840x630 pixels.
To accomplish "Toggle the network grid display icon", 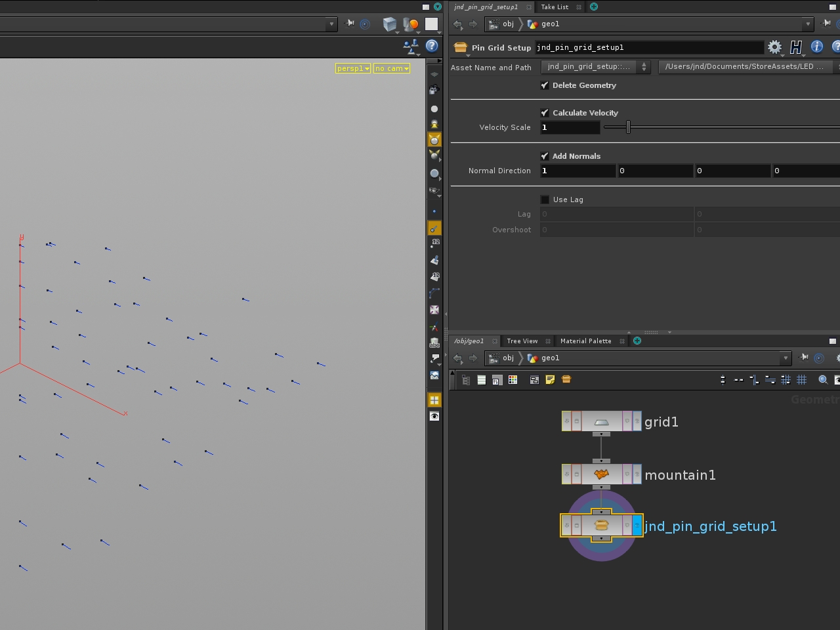I will pyautogui.click(x=801, y=380).
